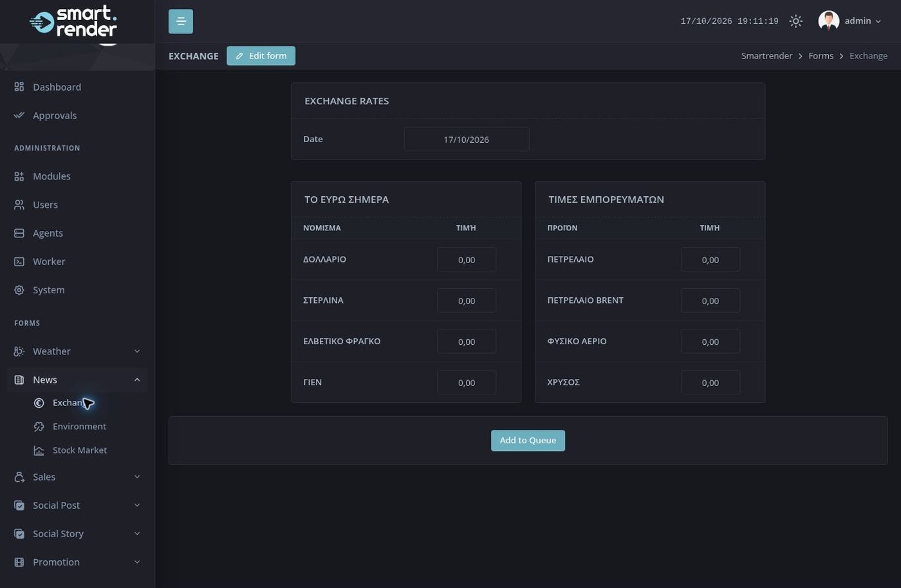Click the Edit form button

pos(261,56)
